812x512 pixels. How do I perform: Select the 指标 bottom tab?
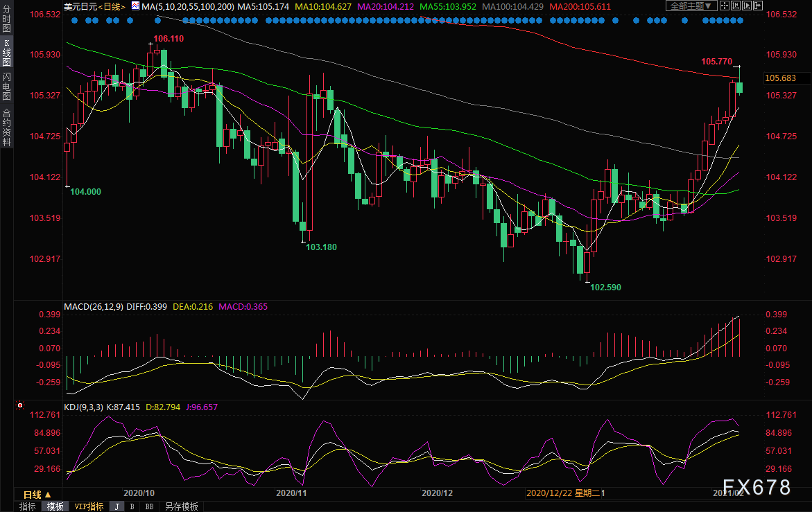tap(28, 507)
